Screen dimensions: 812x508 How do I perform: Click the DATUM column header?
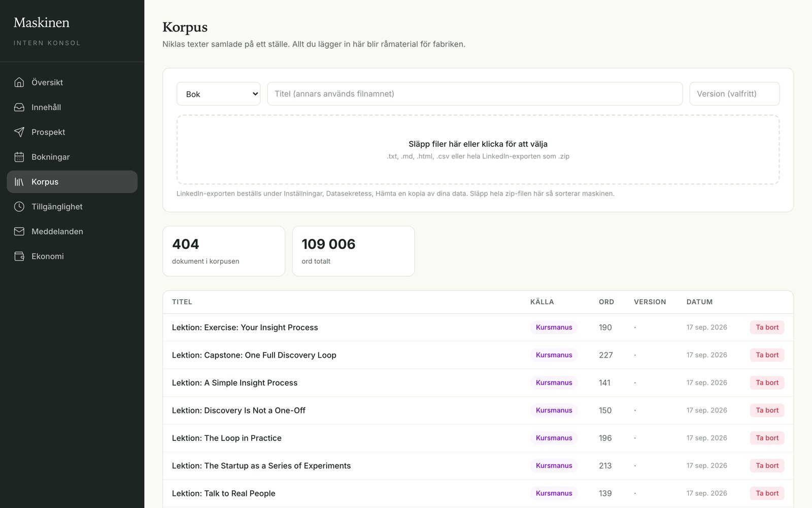(699, 302)
